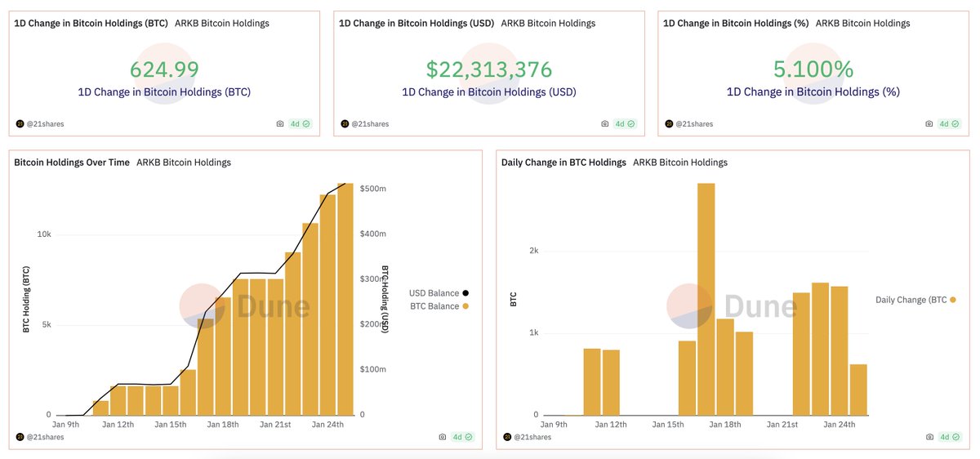
Task: Take screenshot of Bitcoin Holdings Over Time chart
Action: coord(442,437)
